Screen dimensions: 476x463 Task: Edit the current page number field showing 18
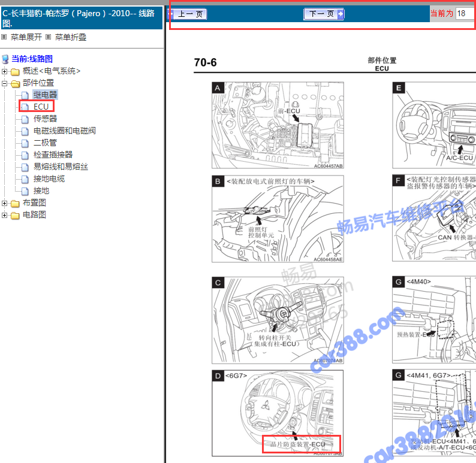(x=465, y=14)
